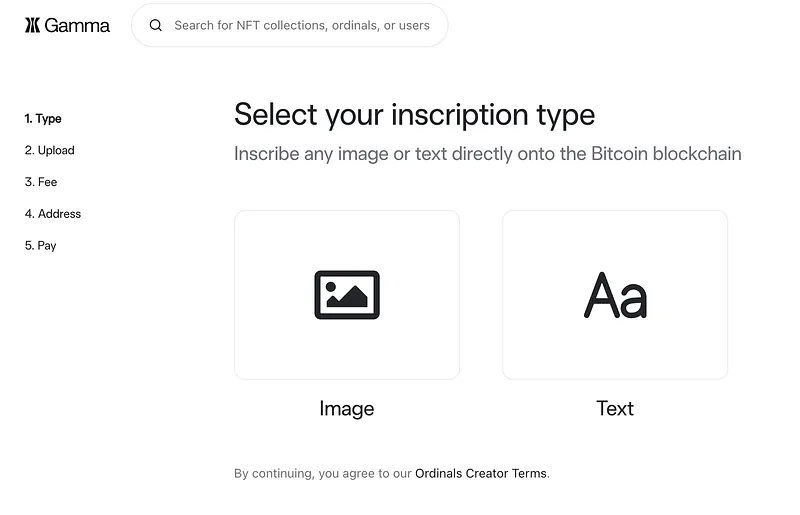Select the '5. Pay' step
Viewport: 800px width, 515px height.
40,246
